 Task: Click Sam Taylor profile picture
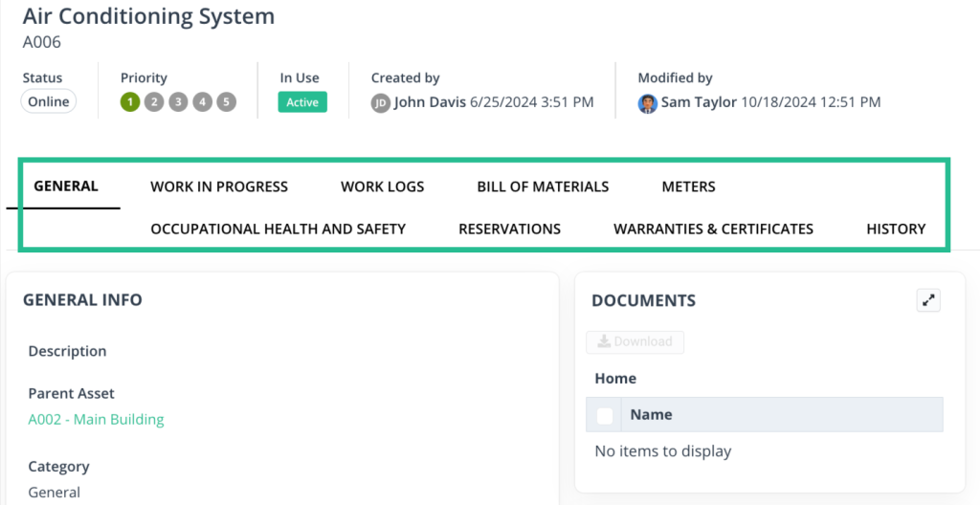(648, 103)
